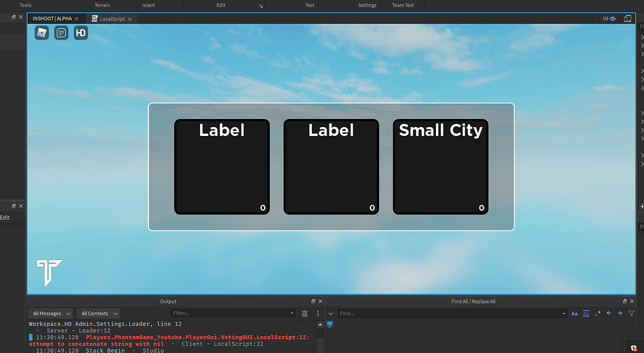Open the All Contexts dropdown
The height and width of the screenshot is (353, 644).
click(x=99, y=313)
